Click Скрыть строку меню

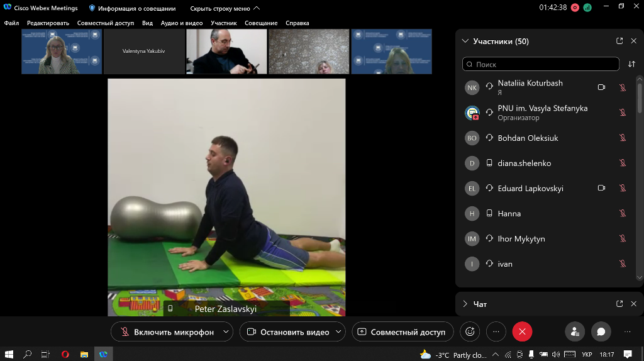coord(225,8)
